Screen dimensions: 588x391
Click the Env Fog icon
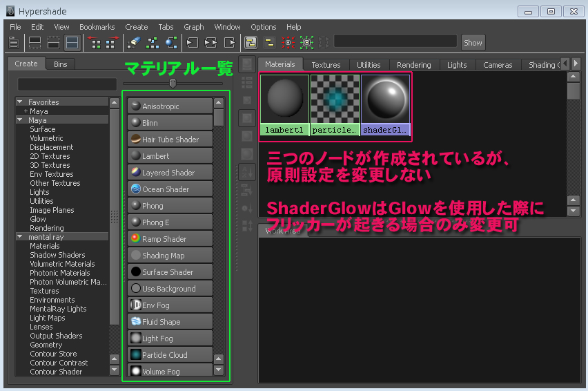click(x=136, y=305)
